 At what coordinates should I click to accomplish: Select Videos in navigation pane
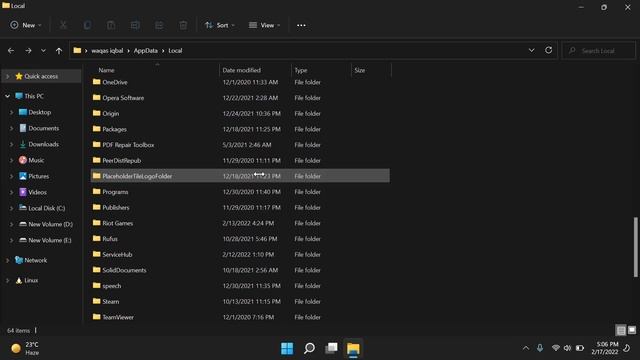coord(38,192)
